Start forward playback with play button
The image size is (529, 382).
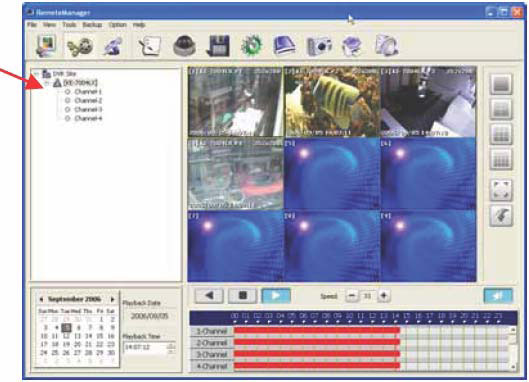click(x=276, y=296)
